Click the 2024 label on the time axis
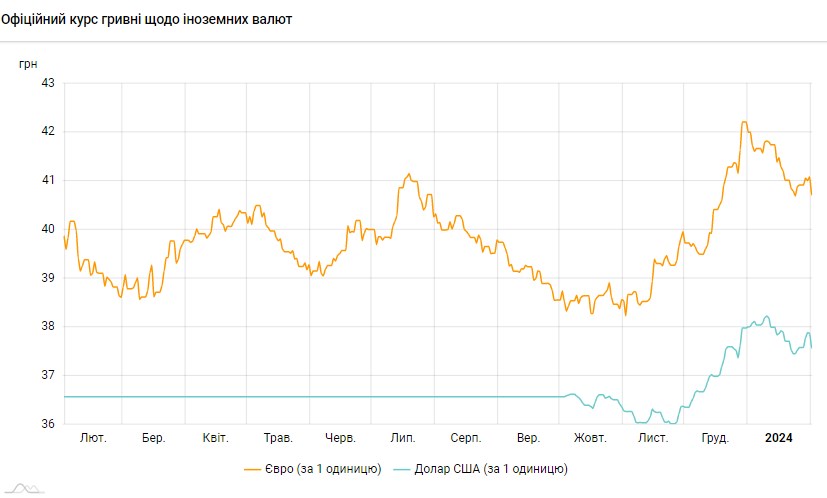This screenshot has height=498, width=827. click(778, 438)
